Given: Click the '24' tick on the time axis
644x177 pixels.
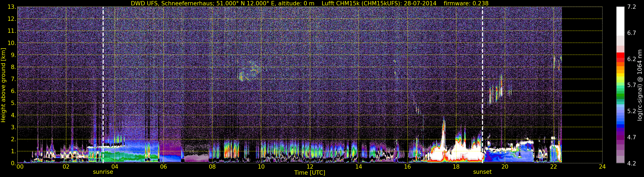Looking at the screenshot, I should click(x=602, y=167).
